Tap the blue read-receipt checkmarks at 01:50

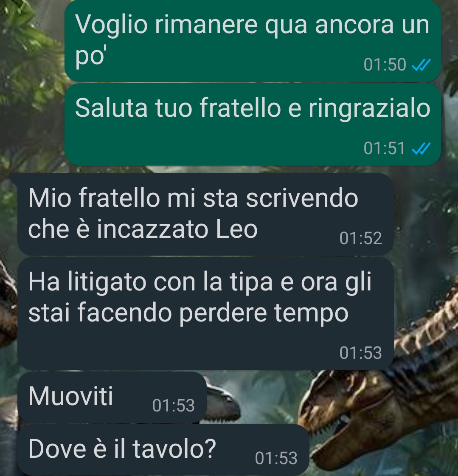tap(421, 65)
